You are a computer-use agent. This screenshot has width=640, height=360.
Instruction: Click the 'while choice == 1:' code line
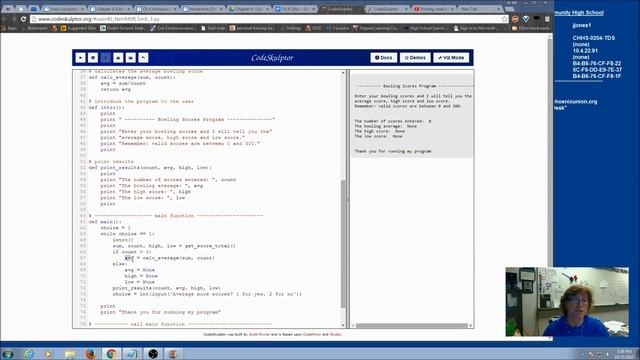pos(128,234)
